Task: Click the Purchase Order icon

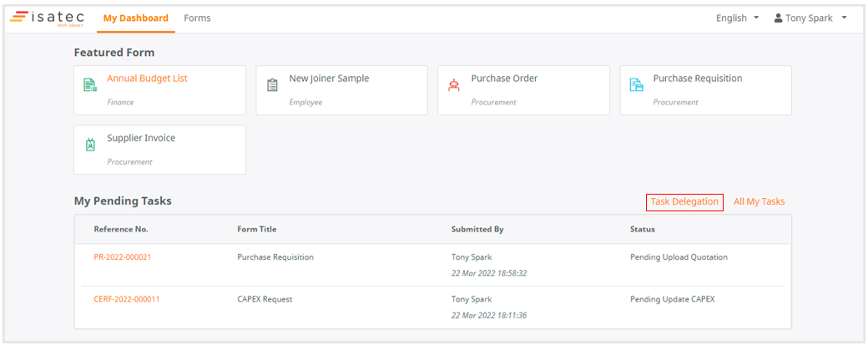Action: pyautogui.click(x=454, y=85)
